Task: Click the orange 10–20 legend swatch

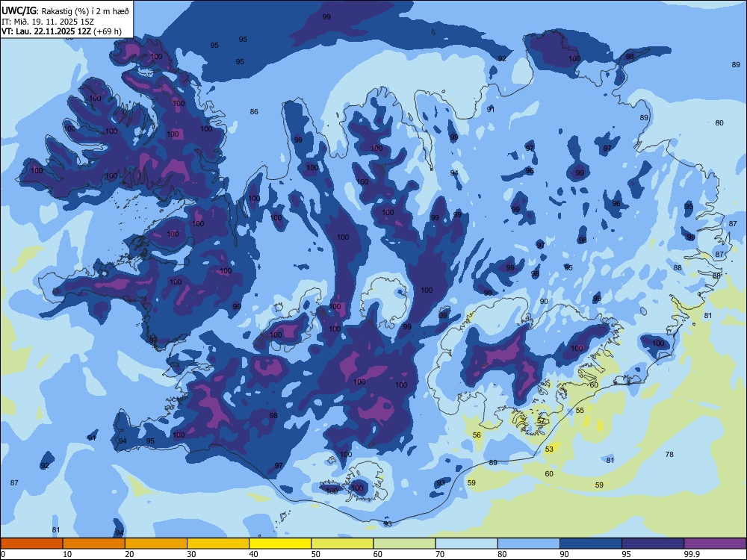Action: pos(94,544)
